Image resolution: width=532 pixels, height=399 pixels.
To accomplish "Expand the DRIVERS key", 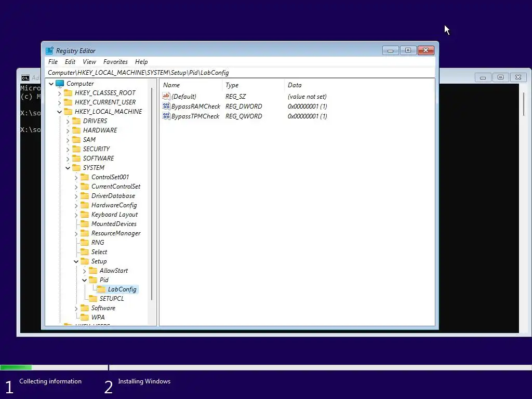I will pos(68,121).
